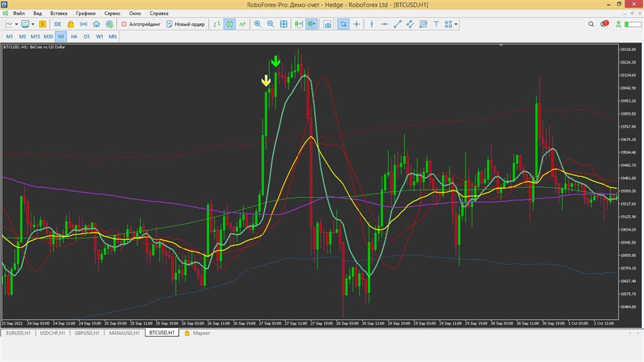Select the Fibonacci retracement tool

coord(423,24)
